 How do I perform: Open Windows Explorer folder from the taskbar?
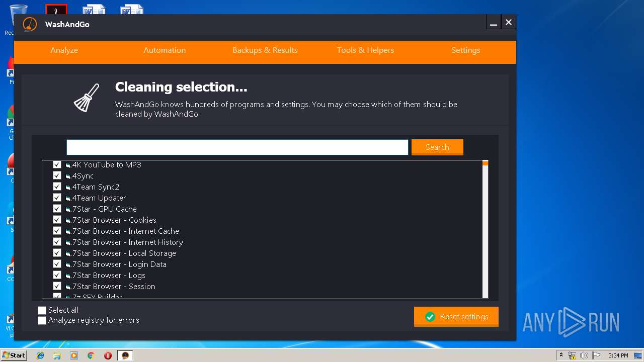click(57, 355)
